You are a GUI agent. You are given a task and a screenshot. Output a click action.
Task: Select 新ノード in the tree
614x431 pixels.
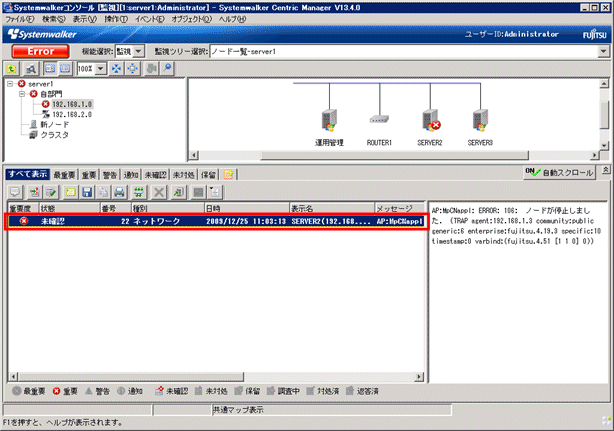[55, 124]
